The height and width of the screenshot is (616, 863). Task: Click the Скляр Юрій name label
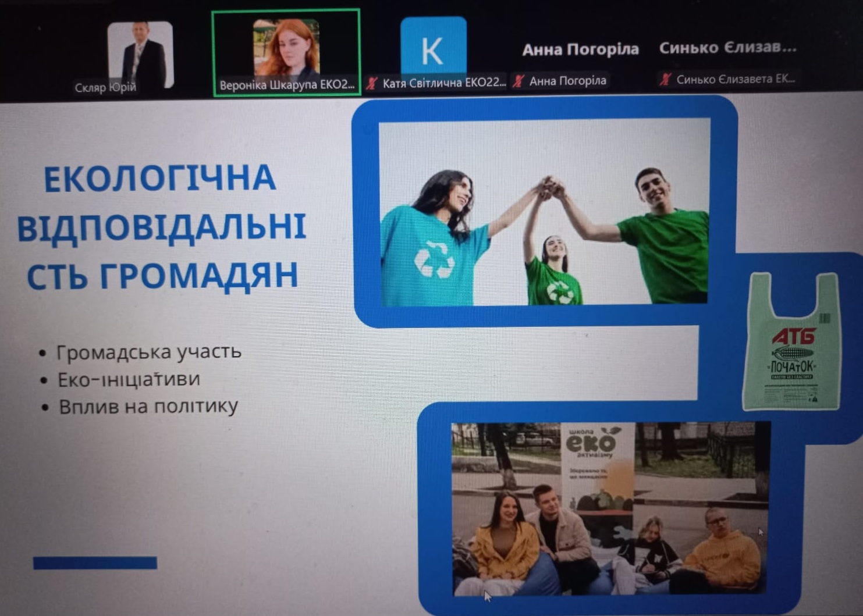(105, 88)
